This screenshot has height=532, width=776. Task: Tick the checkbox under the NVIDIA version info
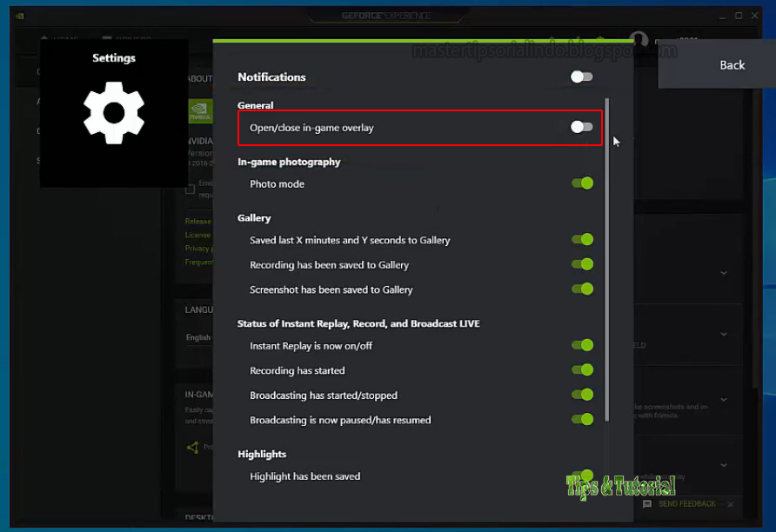point(190,190)
